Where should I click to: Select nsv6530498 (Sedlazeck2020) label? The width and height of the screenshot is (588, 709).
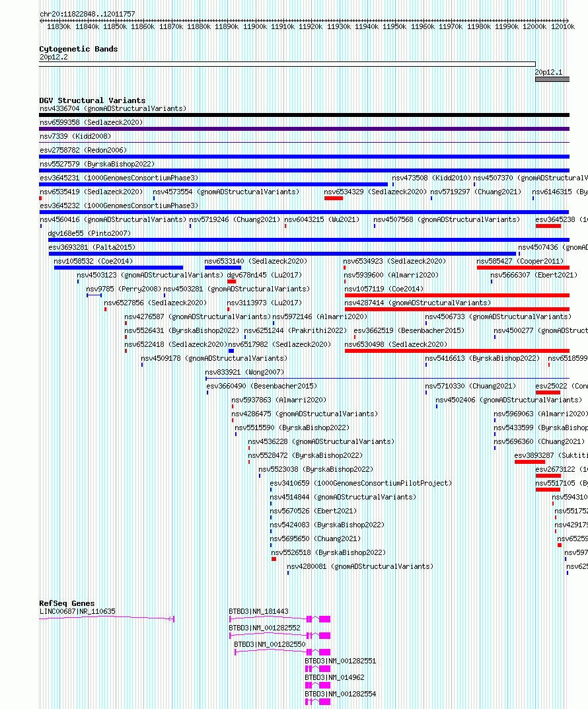(396, 344)
